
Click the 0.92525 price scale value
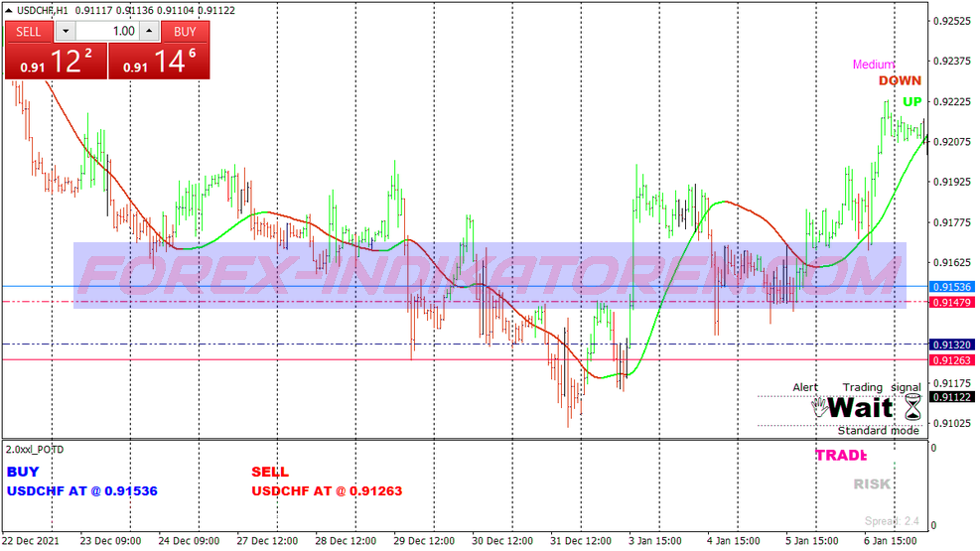[952, 21]
